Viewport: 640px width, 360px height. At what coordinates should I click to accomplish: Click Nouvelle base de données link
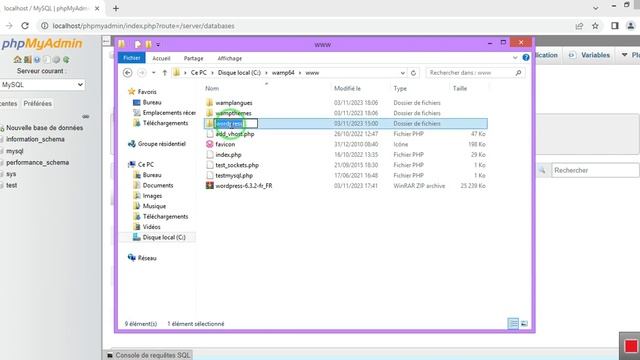[x=44, y=128]
